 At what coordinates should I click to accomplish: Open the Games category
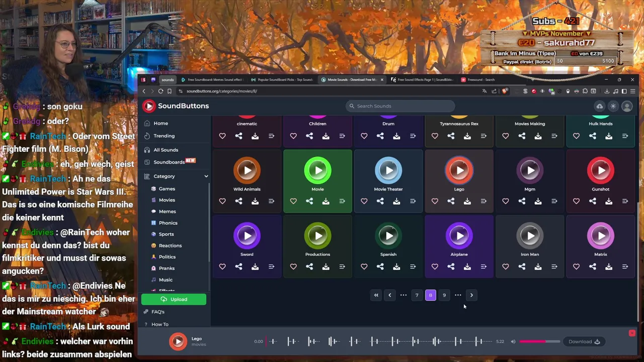[167, 189]
